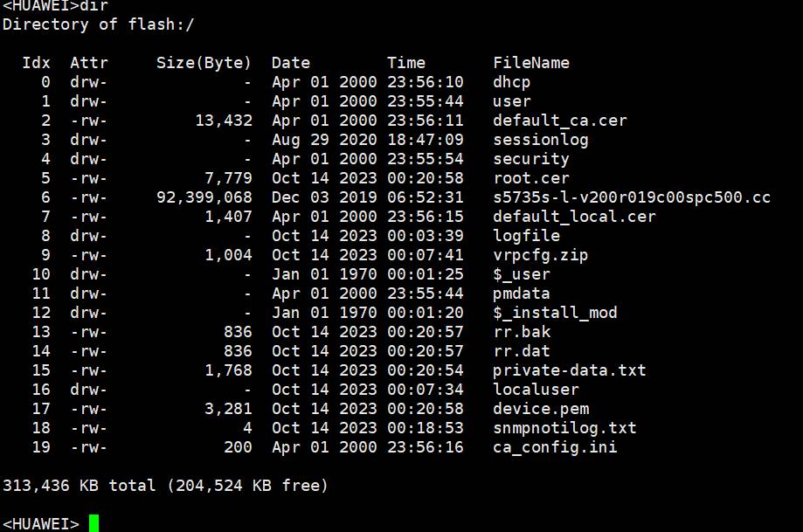Select the root.cer filename
Image resolution: width=803 pixels, height=532 pixels.
click(531, 178)
